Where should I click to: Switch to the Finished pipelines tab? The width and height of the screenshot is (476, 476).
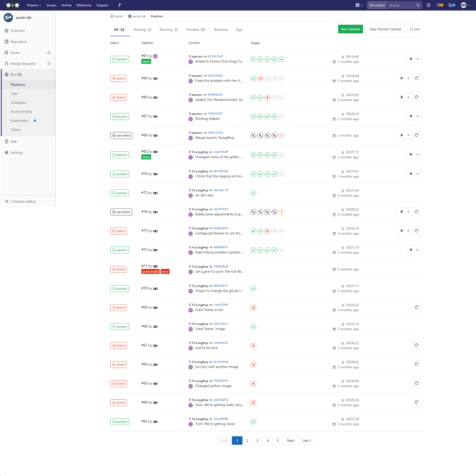[x=196, y=30]
